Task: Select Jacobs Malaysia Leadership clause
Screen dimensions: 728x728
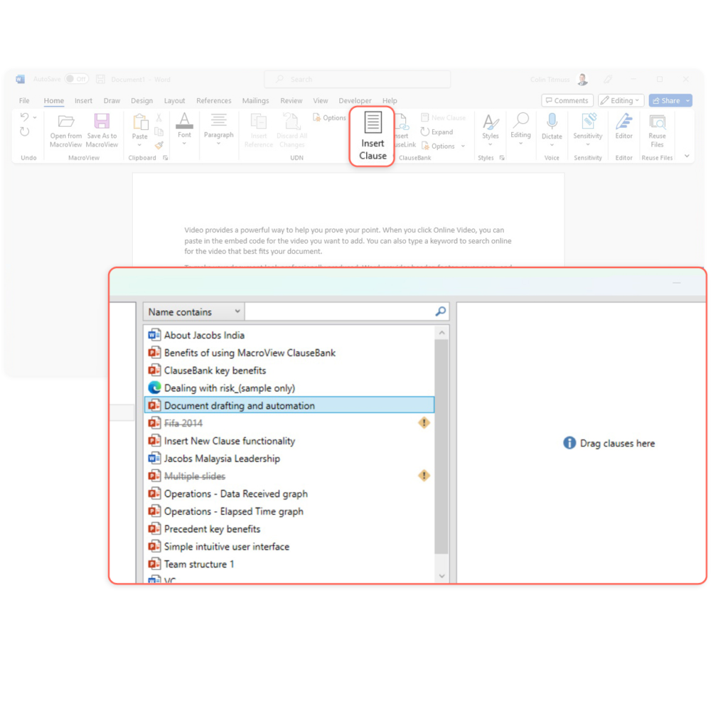Action: pyautogui.click(x=289, y=459)
